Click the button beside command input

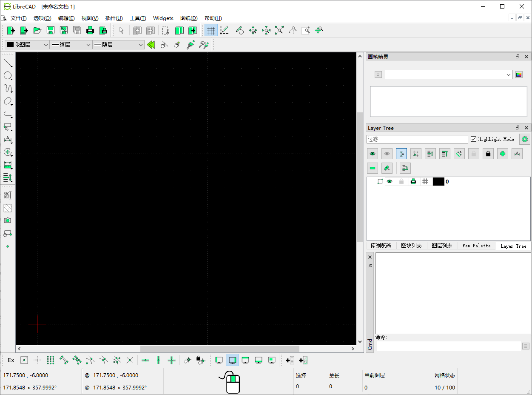coord(526,346)
